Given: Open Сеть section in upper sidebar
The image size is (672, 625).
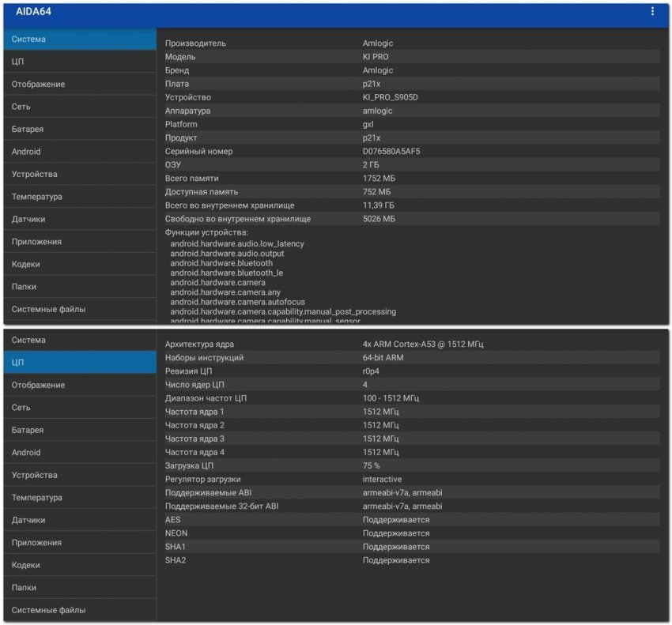Looking at the screenshot, I should coord(80,107).
